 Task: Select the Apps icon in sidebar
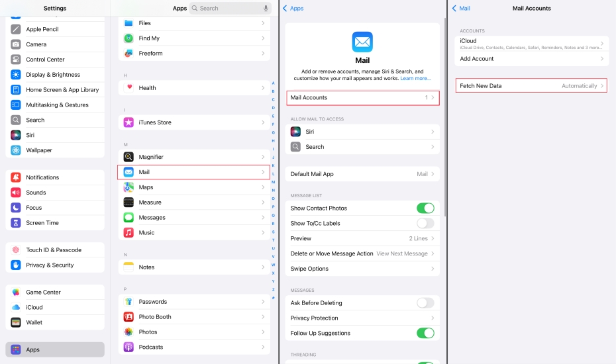click(x=16, y=349)
